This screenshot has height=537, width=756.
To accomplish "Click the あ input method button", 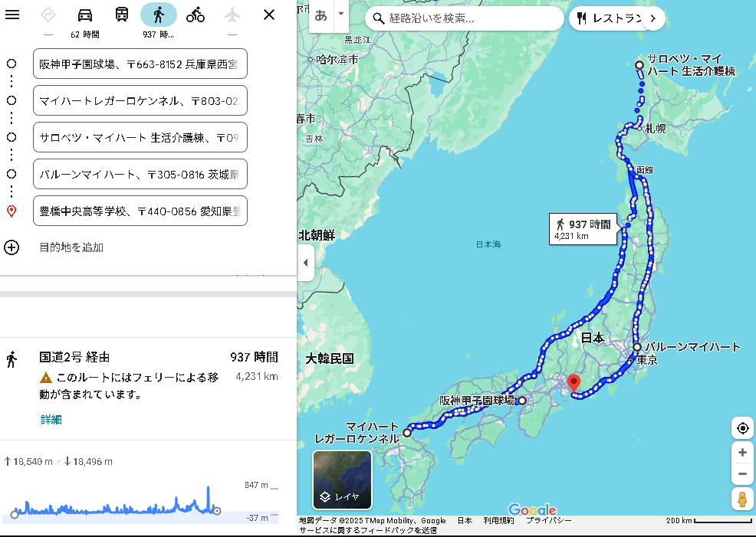I will point(320,16).
